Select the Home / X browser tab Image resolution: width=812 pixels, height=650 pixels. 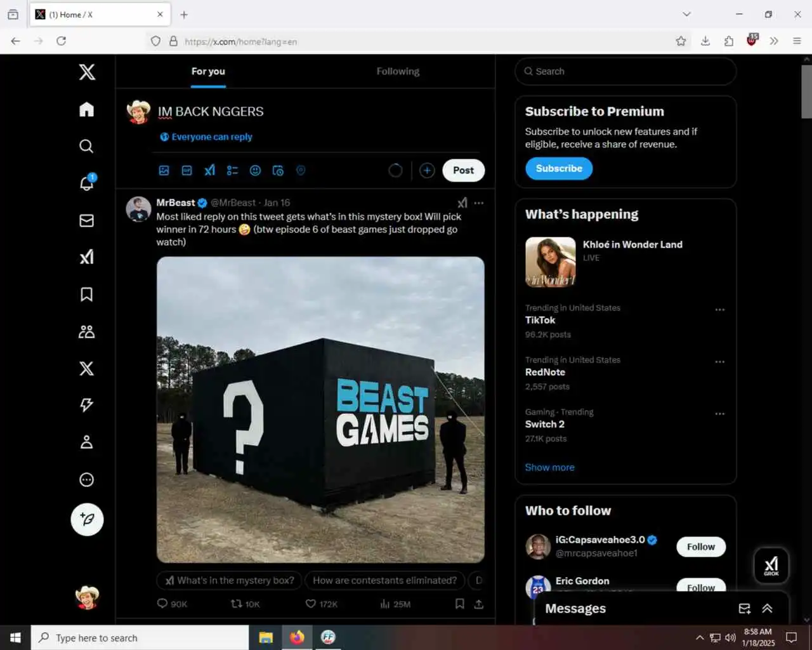coord(100,14)
